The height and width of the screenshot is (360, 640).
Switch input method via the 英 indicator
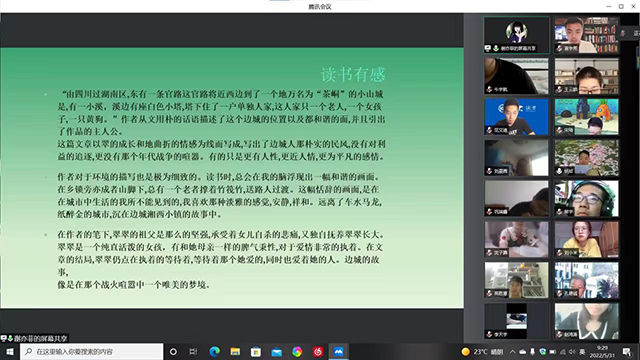pyautogui.click(x=582, y=351)
